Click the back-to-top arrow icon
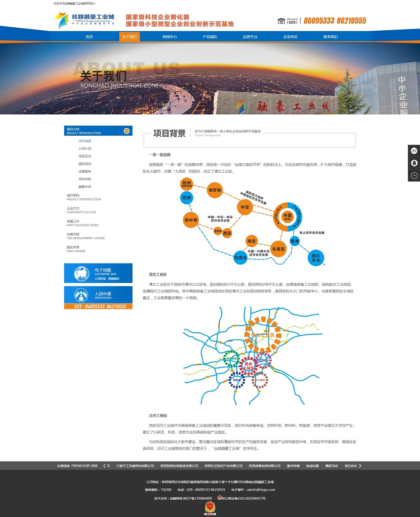The height and width of the screenshot is (517, 420). 414,176
